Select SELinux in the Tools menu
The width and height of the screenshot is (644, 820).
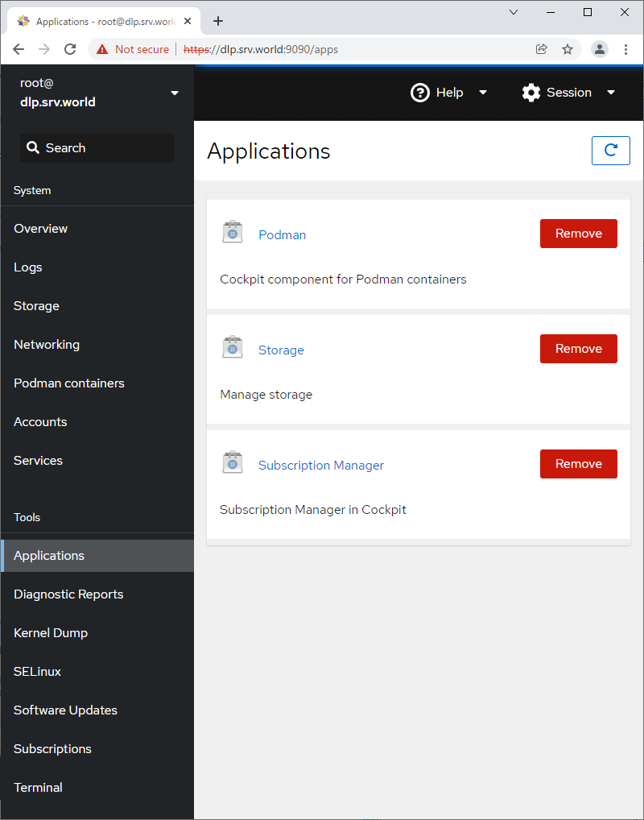click(37, 672)
